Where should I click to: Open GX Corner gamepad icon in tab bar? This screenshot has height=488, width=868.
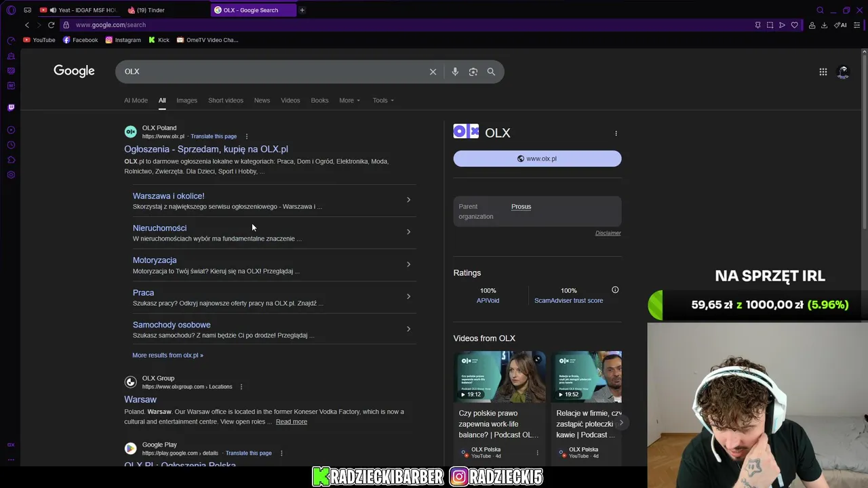(x=28, y=10)
